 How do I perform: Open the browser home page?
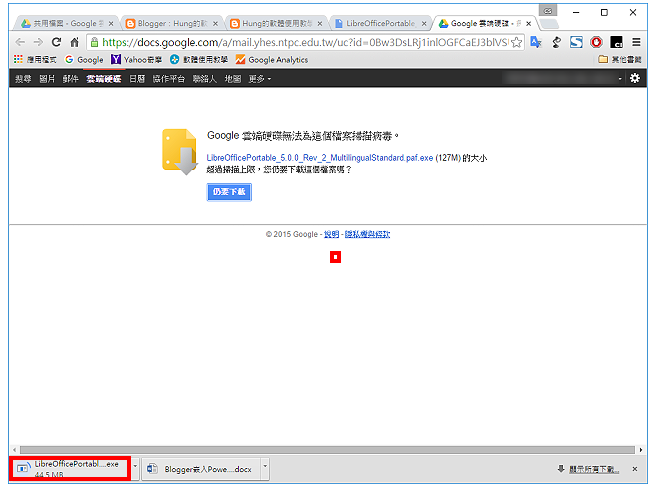point(75,42)
